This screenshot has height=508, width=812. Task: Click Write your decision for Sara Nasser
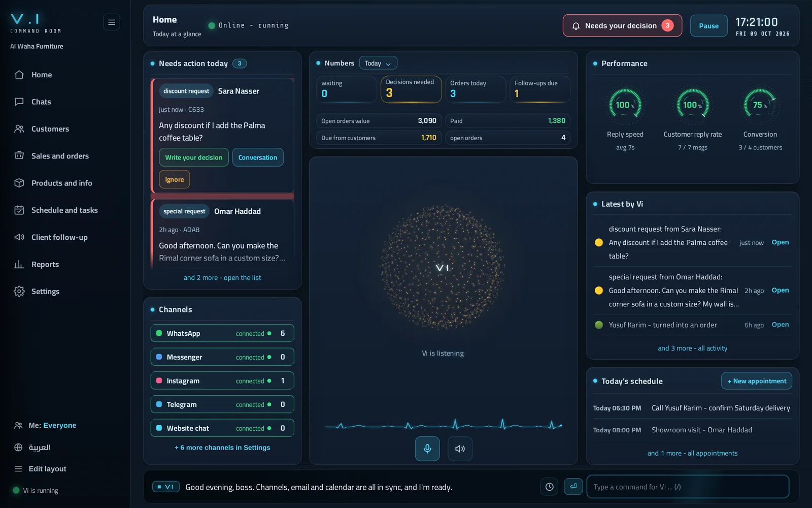194,157
